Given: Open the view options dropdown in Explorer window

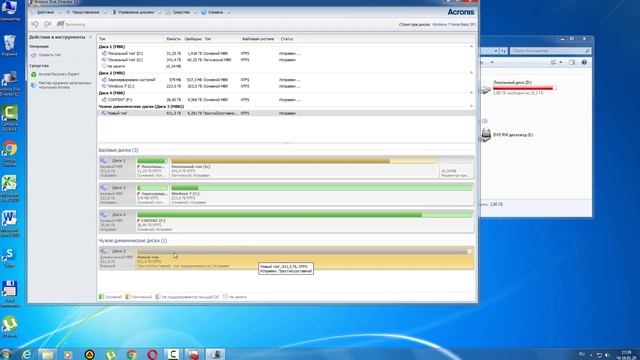Looking at the screenshot, I should (x=561, y=62).
